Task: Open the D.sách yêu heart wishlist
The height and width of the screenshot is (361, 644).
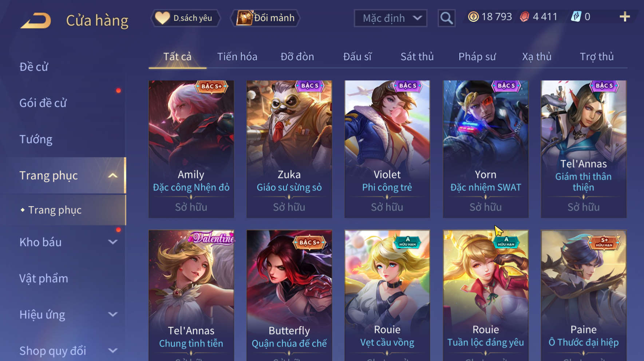Action: click(x=186, y=18)
